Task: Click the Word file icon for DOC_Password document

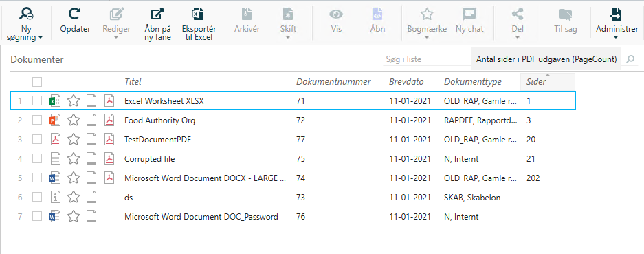Action: [54, 216]
